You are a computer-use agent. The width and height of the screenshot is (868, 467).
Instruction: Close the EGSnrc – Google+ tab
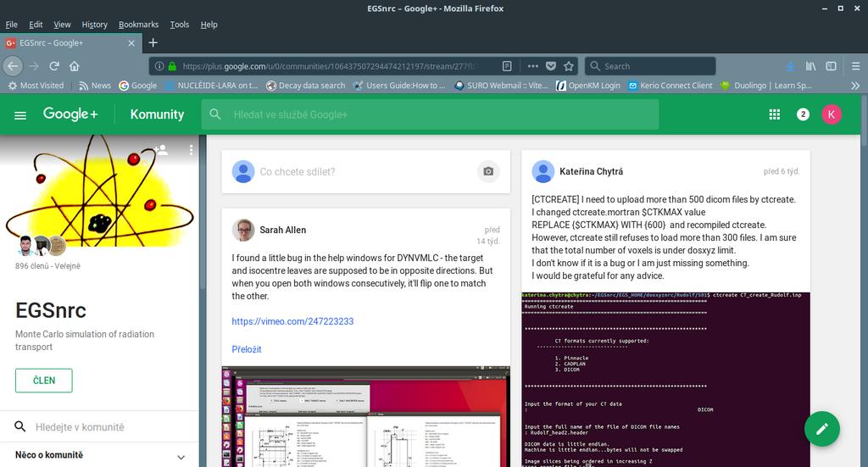131,42
